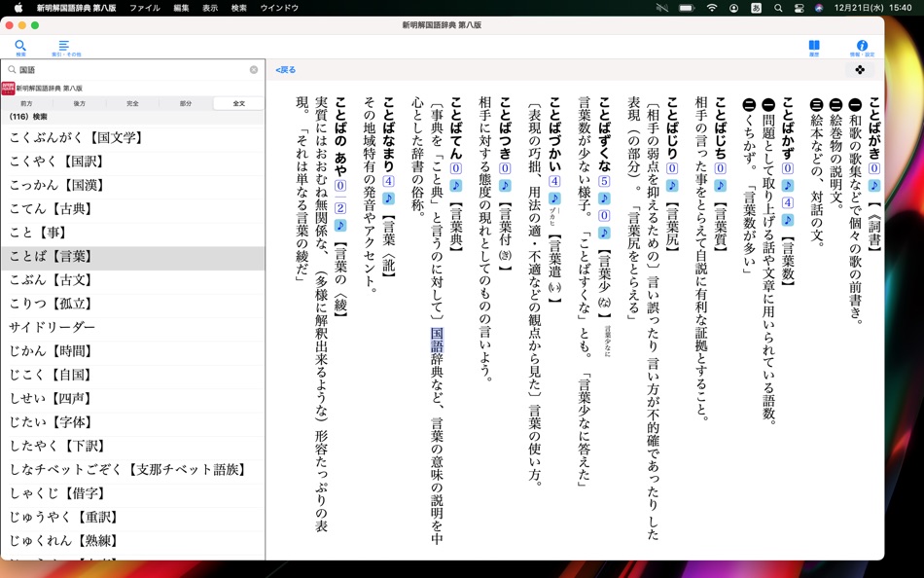Select the result こてん【古典】
This screenshot has height=578, width=924.
click(132, 209)
